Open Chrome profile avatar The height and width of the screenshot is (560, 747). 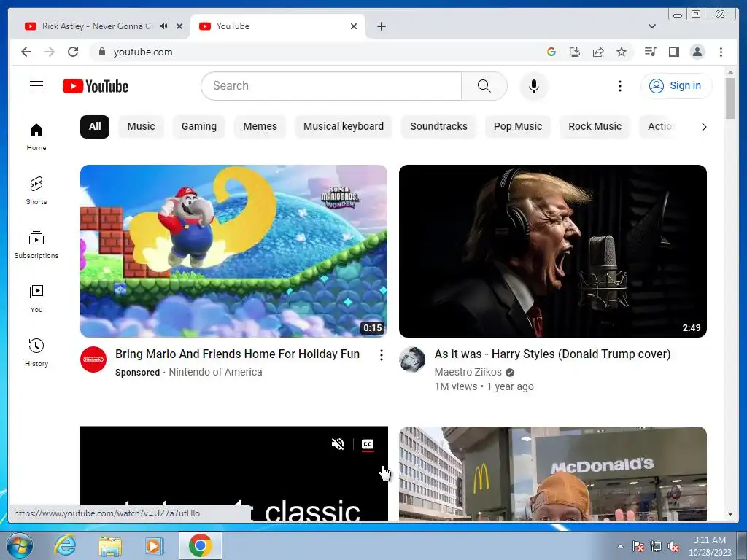(x=697, y=52)
